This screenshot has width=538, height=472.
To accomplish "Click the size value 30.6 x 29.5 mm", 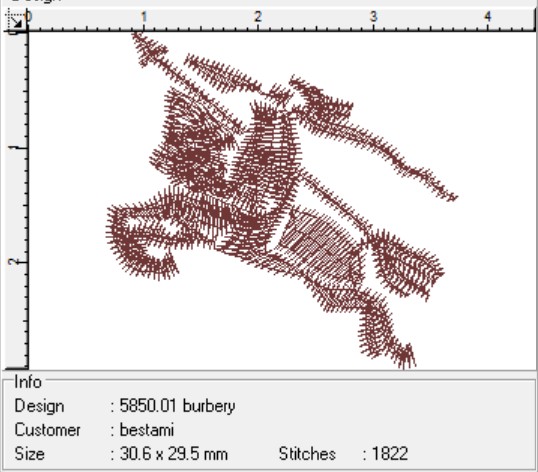I will click(x=174, y=454).
